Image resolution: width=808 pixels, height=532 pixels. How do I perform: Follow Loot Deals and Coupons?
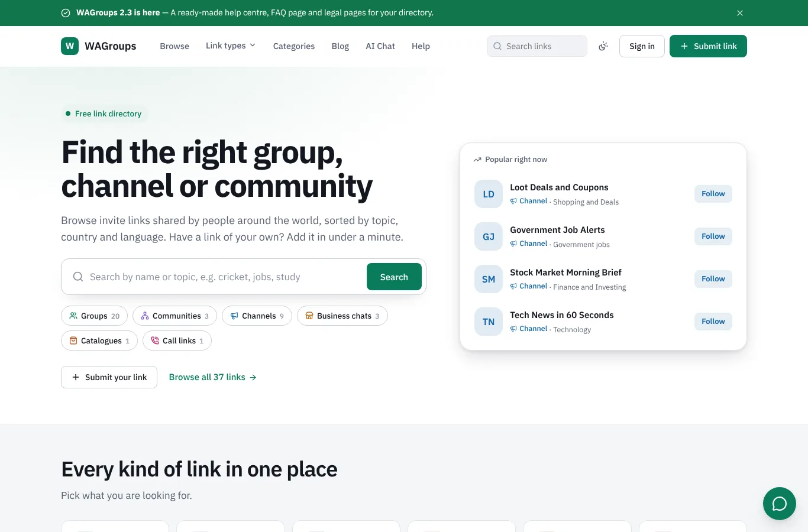[x=713, y=194]
